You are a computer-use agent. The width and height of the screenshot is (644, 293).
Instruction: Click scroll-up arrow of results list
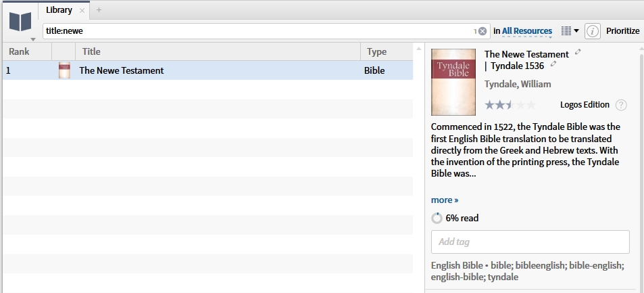pyautogui.click(x=419, y=49)
